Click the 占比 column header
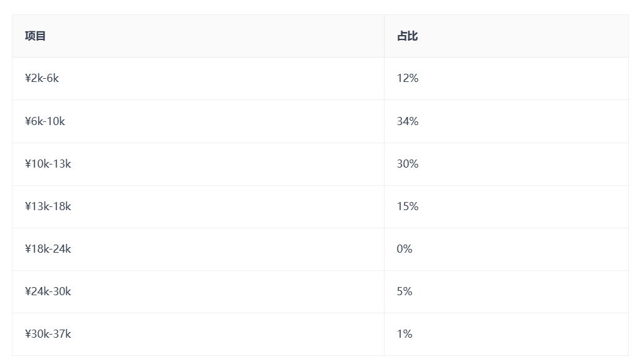Image resolution: width=635 pixels, height=364 pixels. pyautogui.click(x=407, y=36)
